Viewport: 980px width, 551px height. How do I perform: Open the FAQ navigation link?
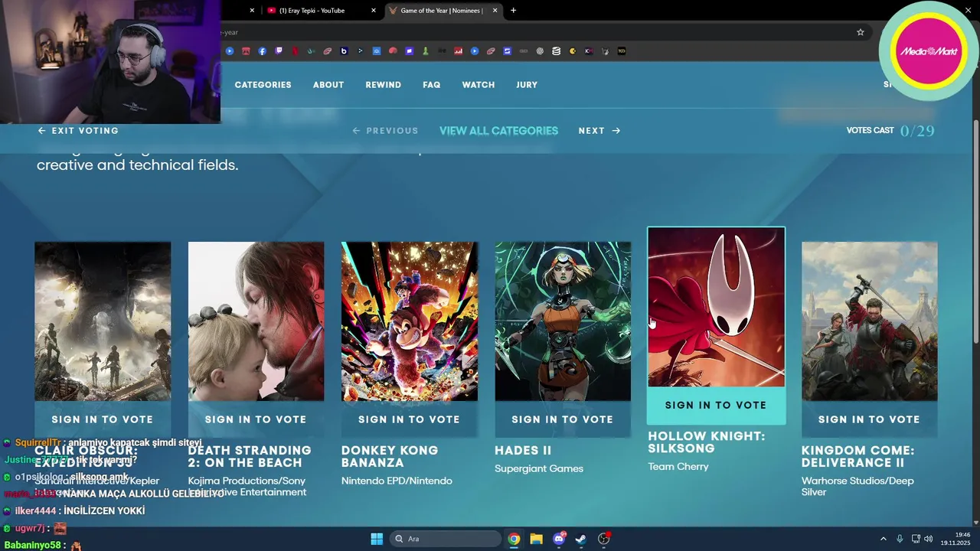coord(432,85)
